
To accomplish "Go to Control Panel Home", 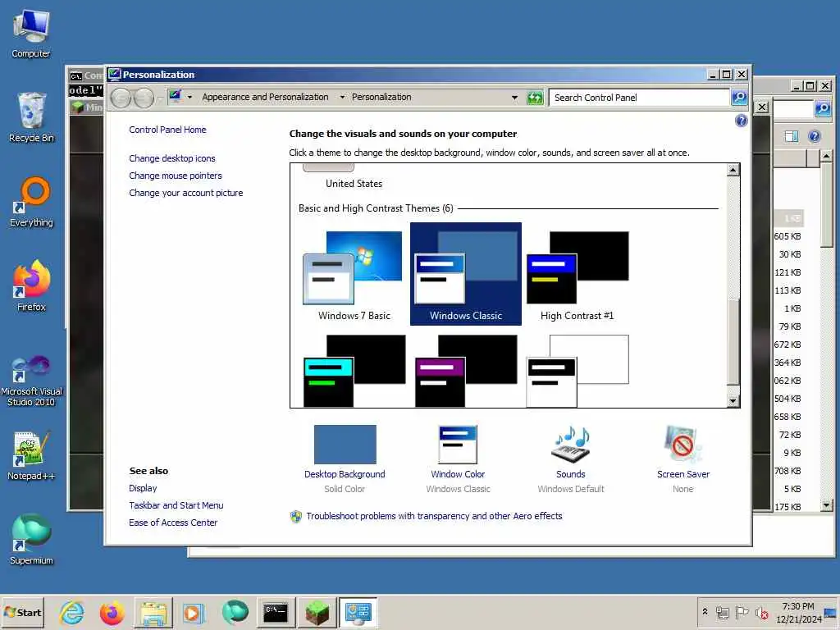I will tap(167, 130).
